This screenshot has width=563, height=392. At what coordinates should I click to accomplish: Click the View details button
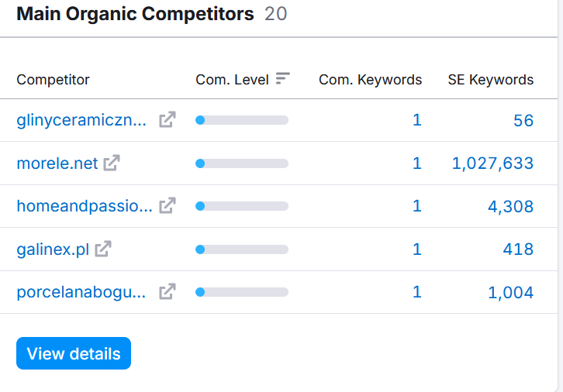pyautogui.click(x=74, y=353)
